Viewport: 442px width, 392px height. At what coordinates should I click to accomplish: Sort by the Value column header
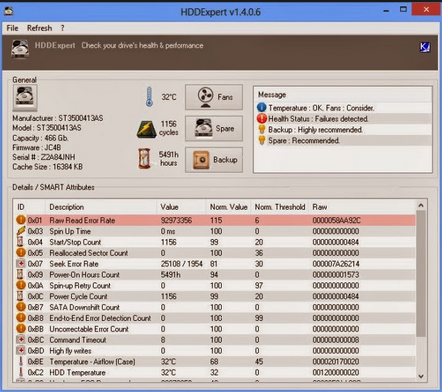point(181,207)
